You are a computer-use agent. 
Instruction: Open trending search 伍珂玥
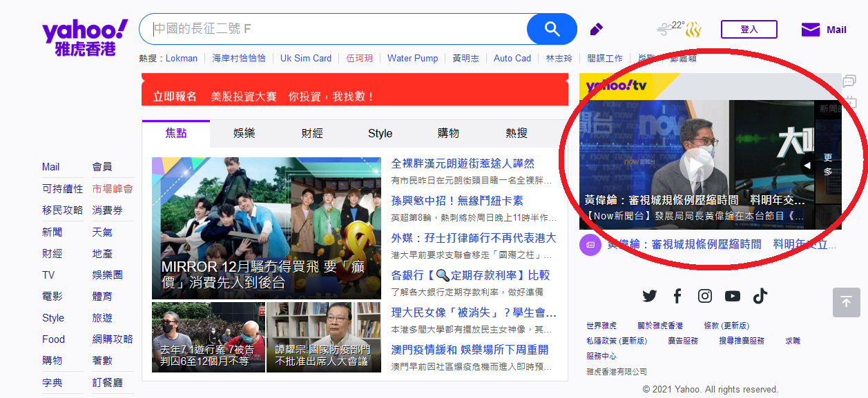click(359, 59)
